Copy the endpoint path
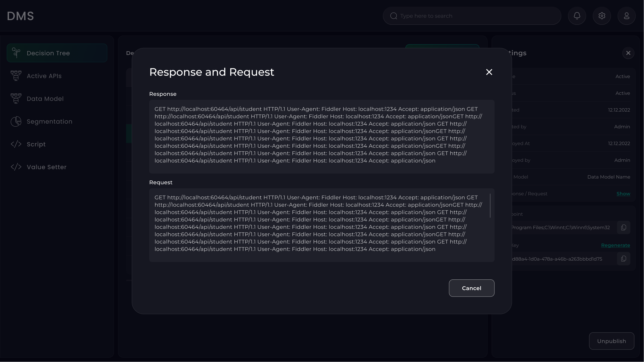The width and height of the screenshot is (644, 362). click(623, 228)
